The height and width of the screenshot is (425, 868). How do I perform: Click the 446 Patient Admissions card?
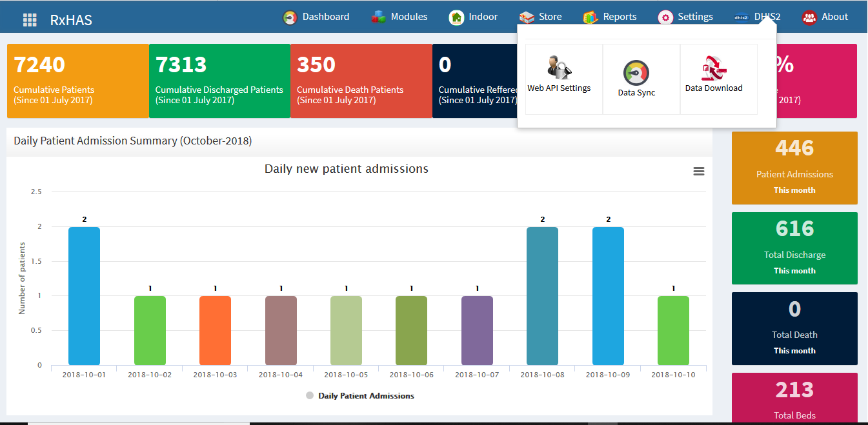coord(794,168)
